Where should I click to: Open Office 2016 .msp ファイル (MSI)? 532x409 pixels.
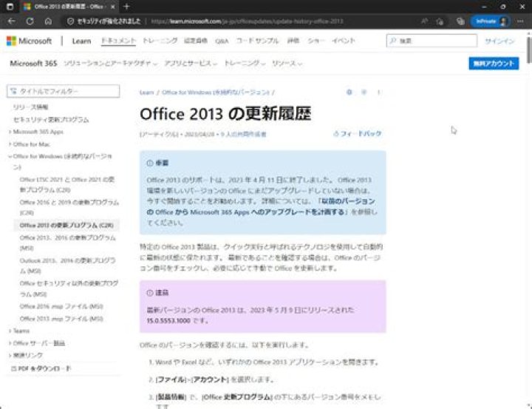(61, 306)
